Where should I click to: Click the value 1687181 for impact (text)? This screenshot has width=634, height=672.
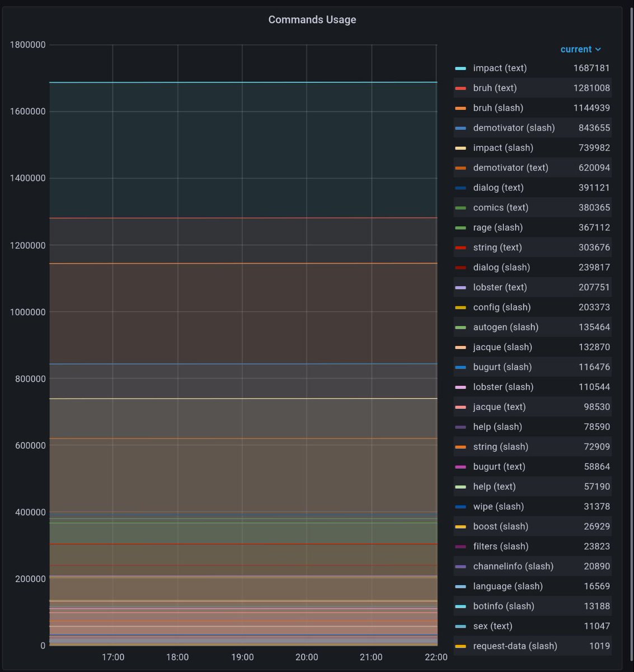[x=591, y=68]
